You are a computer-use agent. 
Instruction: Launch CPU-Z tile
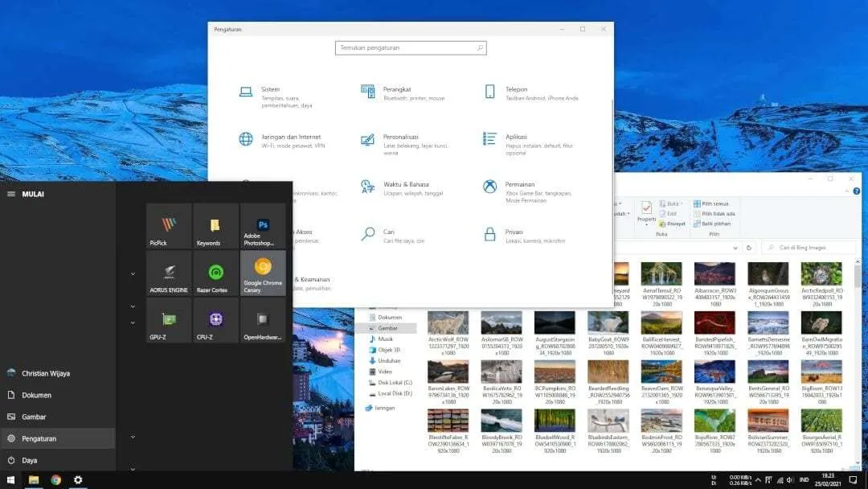click(x=216, y=320)
